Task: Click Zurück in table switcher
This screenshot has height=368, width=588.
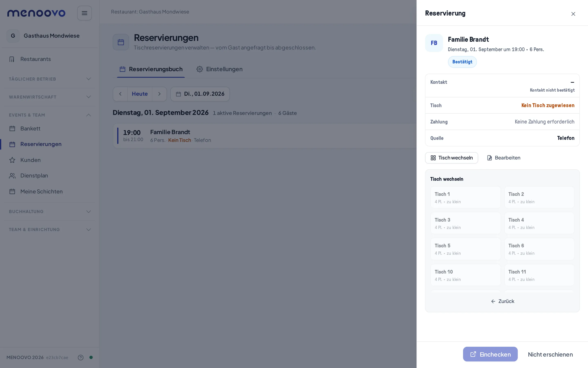Action: (x=502, y=301)
